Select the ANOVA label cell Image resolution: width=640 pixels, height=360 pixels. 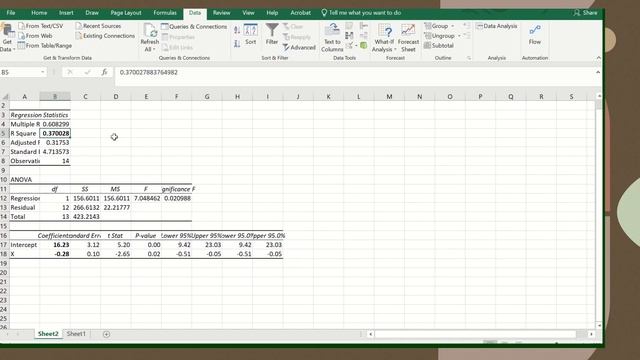[x=24, y=180]
